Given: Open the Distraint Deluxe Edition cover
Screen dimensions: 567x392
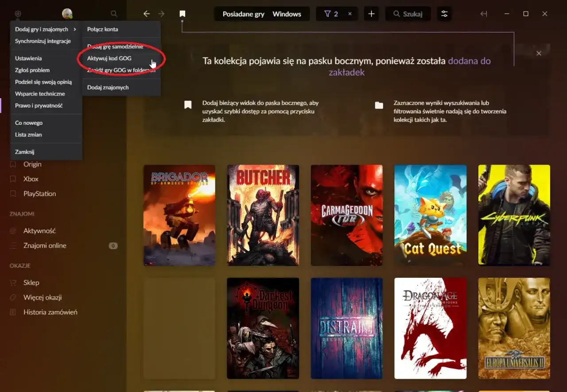Looking at the screenshot, I should click(347, 328).
